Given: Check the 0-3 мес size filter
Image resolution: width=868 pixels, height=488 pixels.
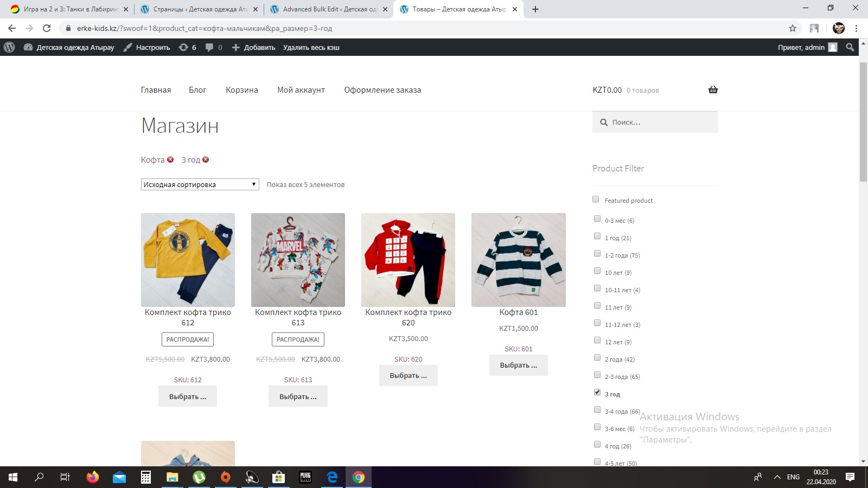Looking at the screenshot, I should (x=597, y=219).
